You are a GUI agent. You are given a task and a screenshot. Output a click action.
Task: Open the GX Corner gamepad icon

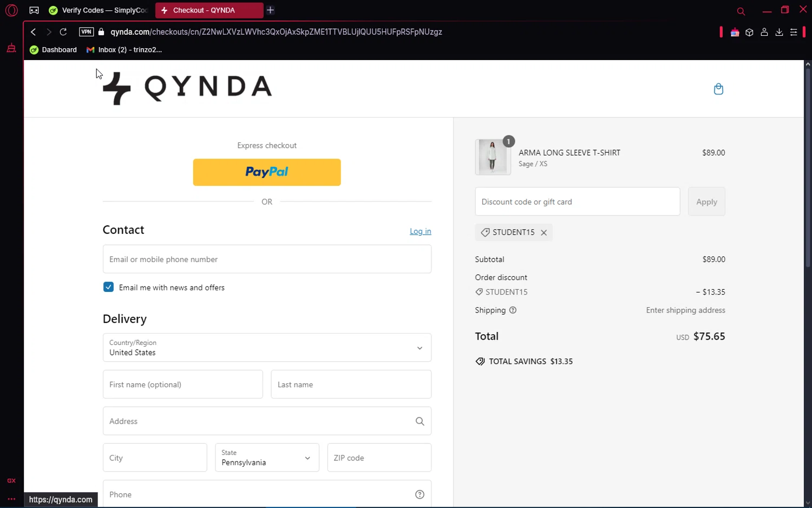pos(34,10)
